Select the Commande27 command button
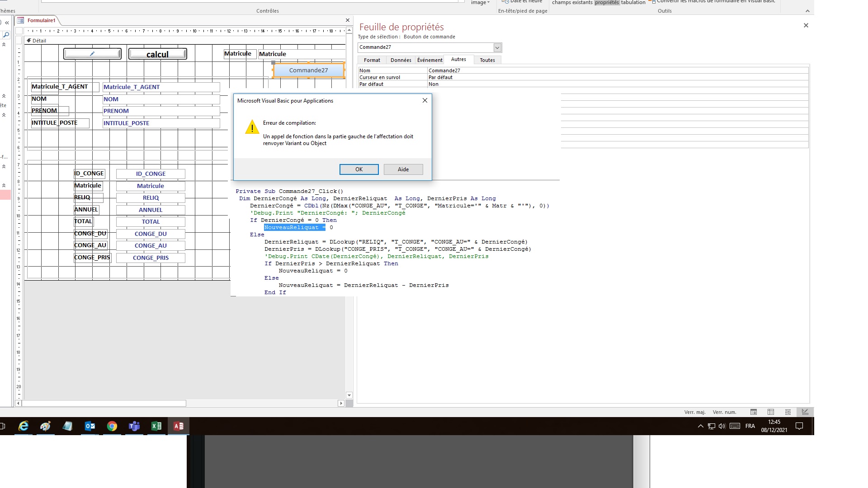This screenshot has width=868, height=488. coord(308,70)
